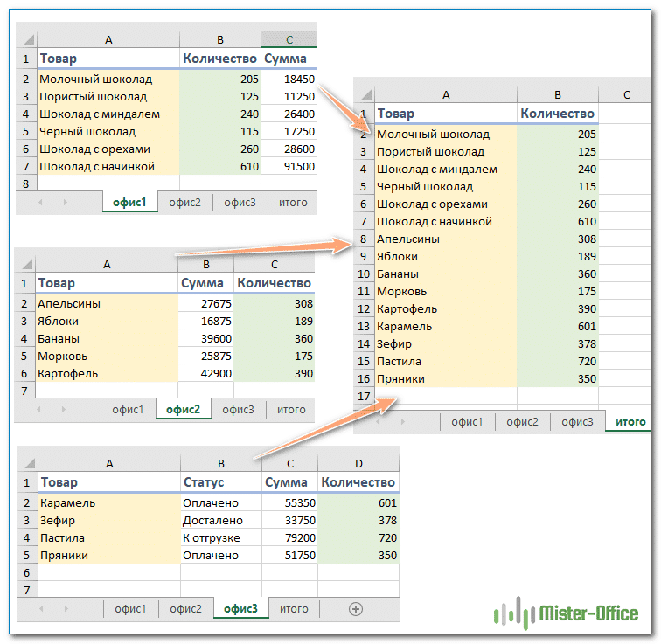Click the cell with value 79200

click(x=289, y=538)
